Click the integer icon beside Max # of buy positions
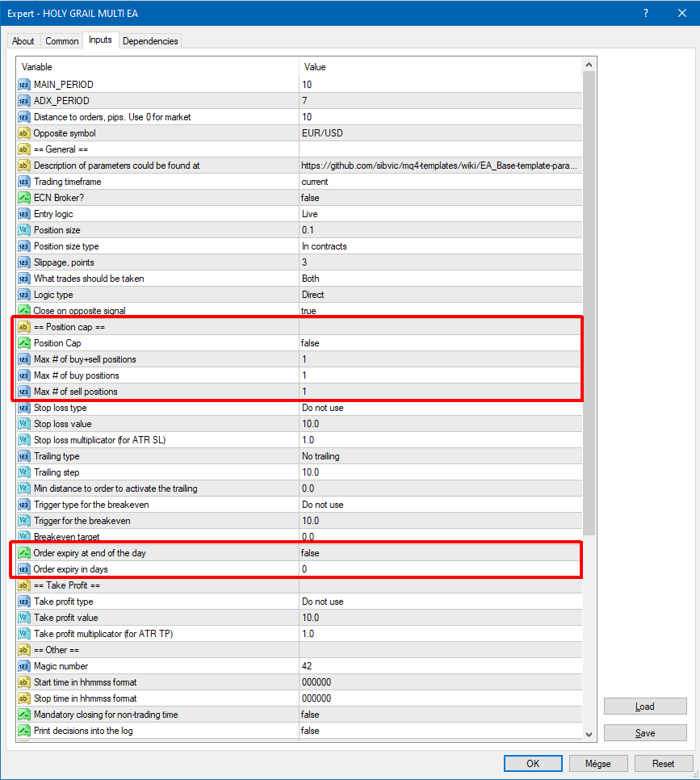Viewport: 700px width, 780px height. tap(24, 375)
